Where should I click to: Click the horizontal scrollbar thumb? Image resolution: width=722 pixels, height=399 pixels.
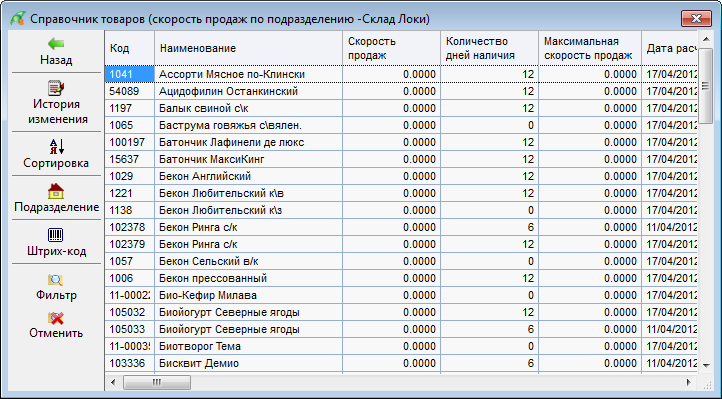click(x=157, y=382)
